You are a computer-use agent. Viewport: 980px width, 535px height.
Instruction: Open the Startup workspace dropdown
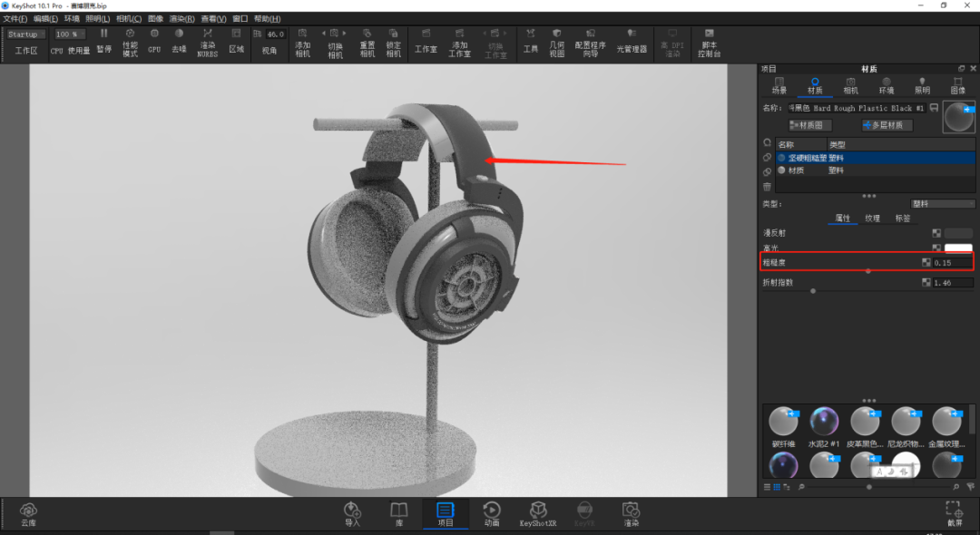pos(25,34)
